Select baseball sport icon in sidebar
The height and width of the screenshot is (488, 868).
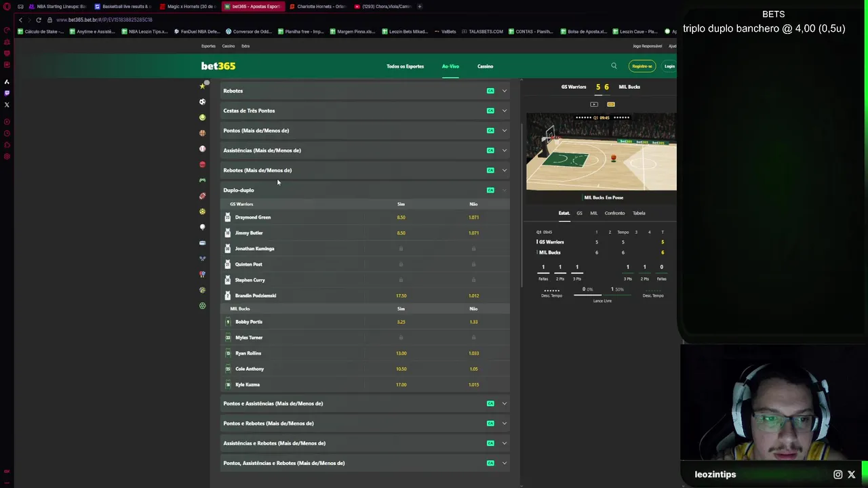coord(202,148)
